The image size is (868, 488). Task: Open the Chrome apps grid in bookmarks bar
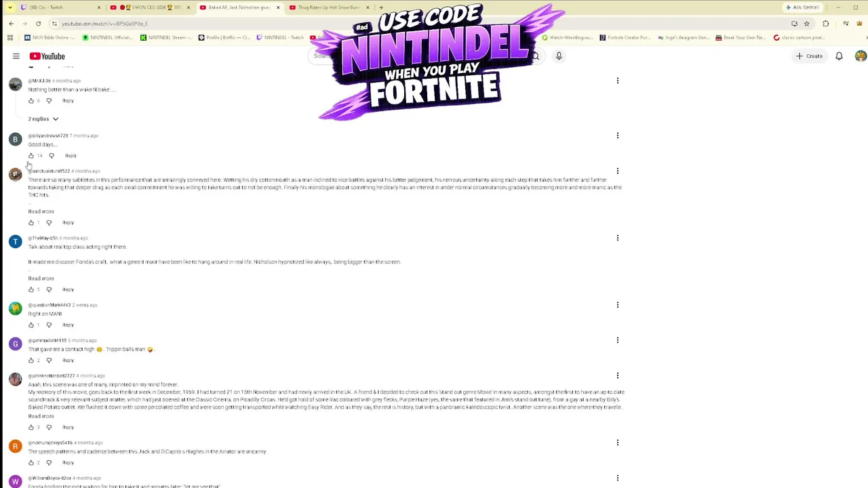click(11, 38)
